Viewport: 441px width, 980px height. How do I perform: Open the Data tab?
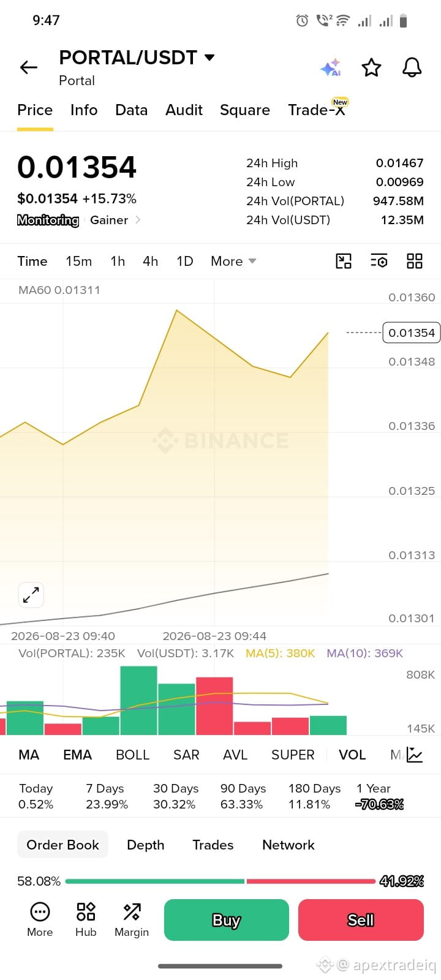[x=131, y=110]
